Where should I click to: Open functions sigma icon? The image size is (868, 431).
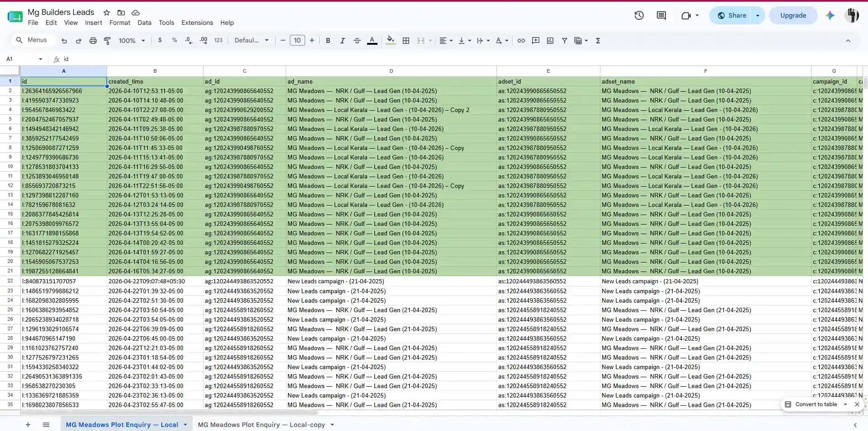598,41
